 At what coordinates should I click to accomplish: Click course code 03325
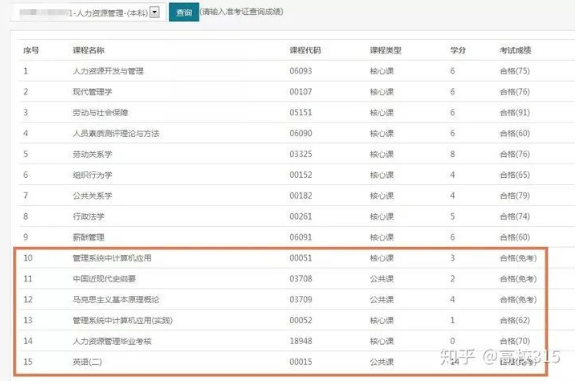point(301,154)
